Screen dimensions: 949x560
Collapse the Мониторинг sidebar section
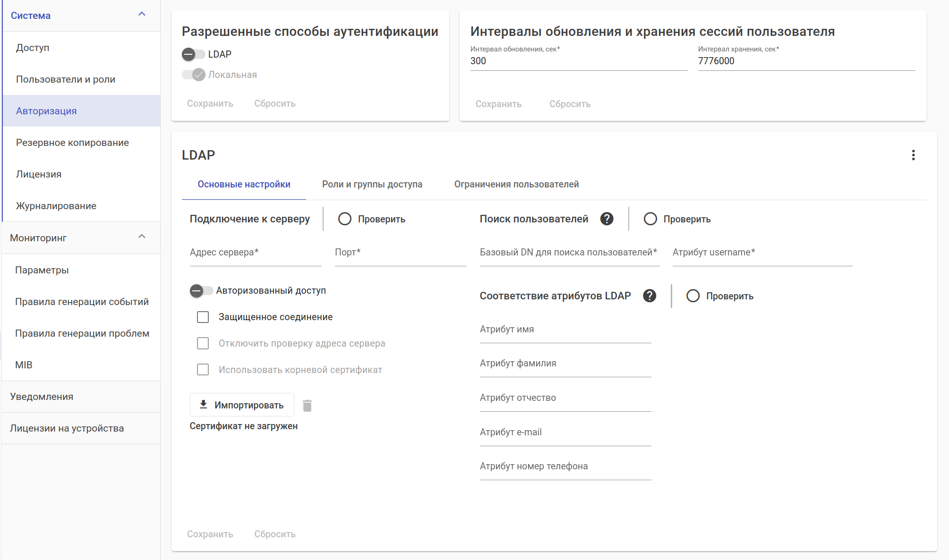coord(142,237)
